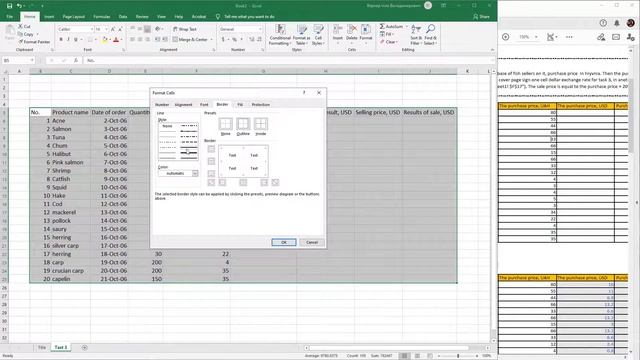The image size is (640, 360).
Task: Undo the last action in Excel
Action: click(19, 6)
